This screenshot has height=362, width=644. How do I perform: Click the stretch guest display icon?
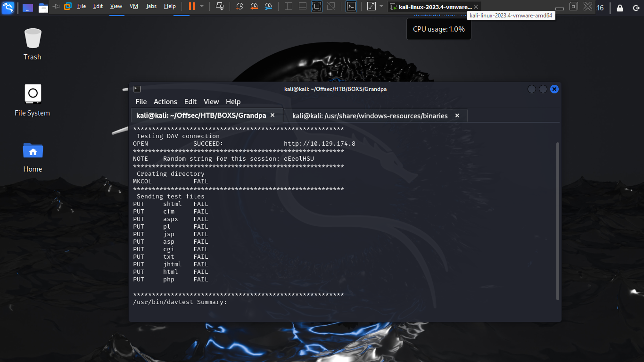(x=372, y=6)
